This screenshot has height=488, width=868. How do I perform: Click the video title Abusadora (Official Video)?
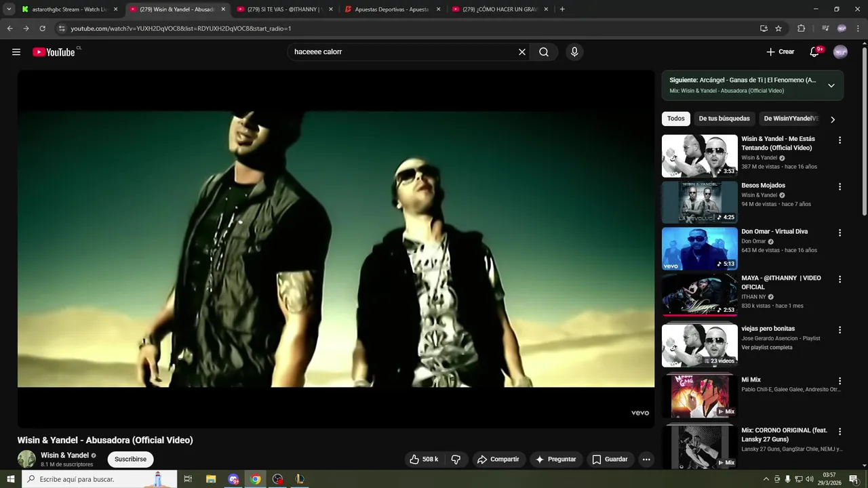pyautogui.click(x=105, y=440)
